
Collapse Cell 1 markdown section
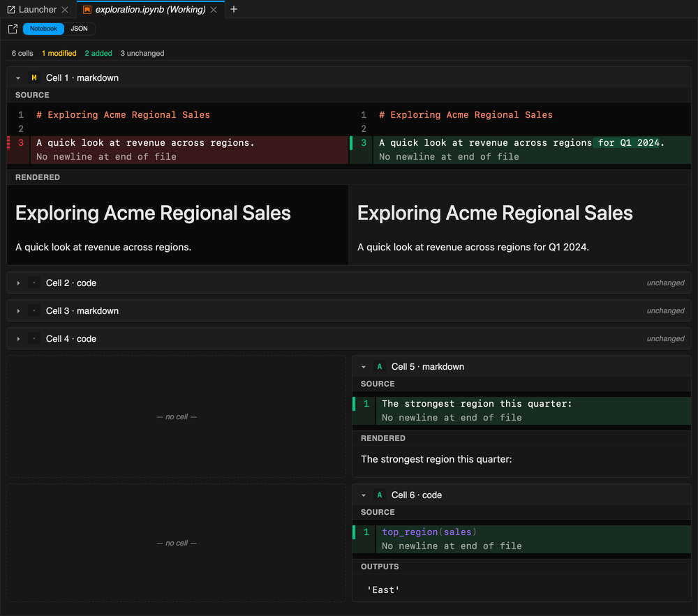pyautogui.click(x=18, y=78)
